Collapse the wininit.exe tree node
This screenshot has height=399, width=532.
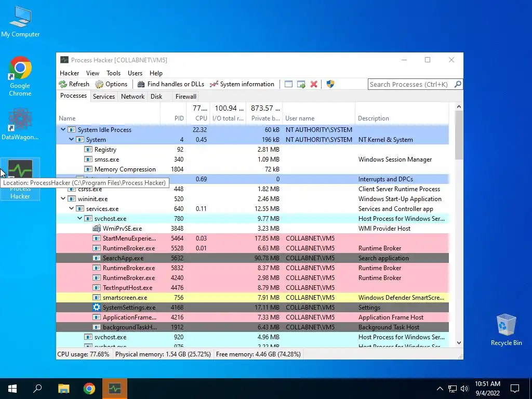(63, 199)
